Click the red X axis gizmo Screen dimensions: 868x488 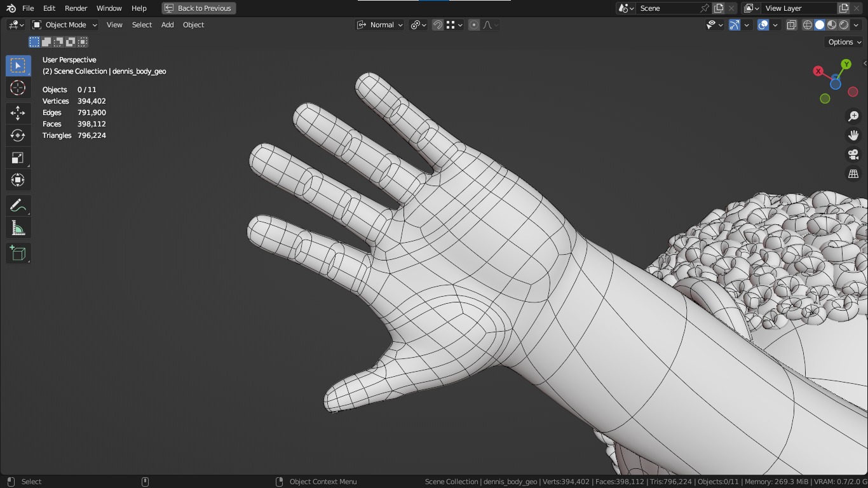(x=818, y=71)
